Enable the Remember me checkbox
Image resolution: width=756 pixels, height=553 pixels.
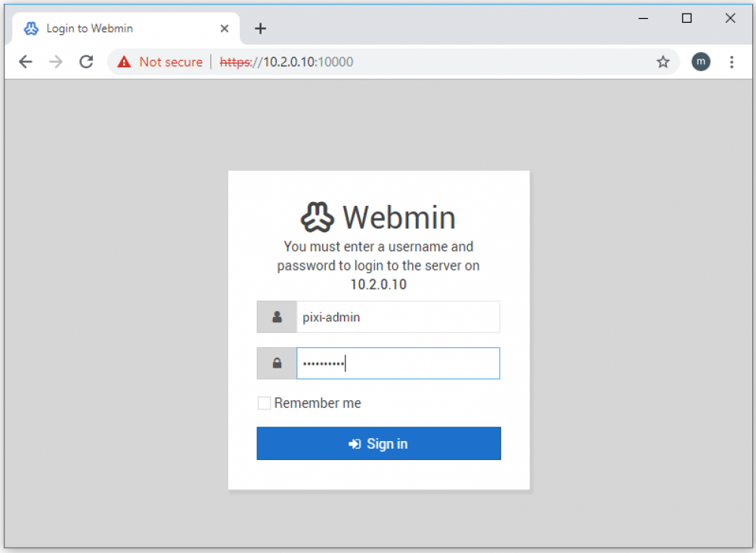tap(264, 403)
